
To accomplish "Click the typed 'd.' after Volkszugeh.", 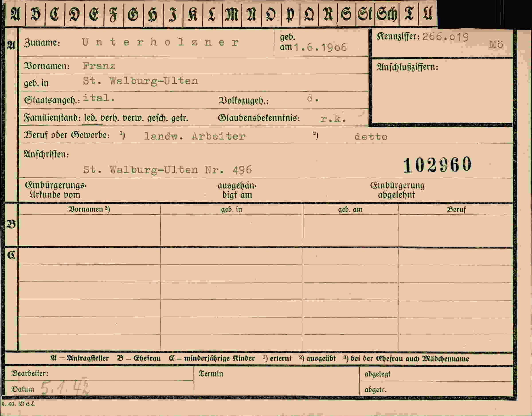I will pos(313,98).
